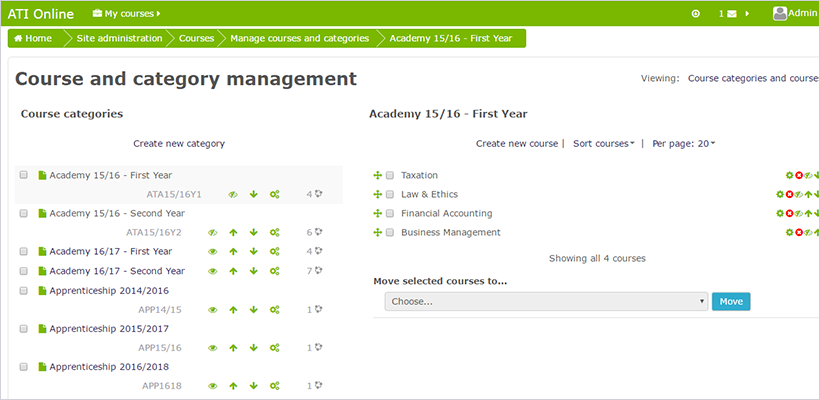Open settings gear for Financial Accounting course
Screen dimensions: 820x400
pos(780,213)
